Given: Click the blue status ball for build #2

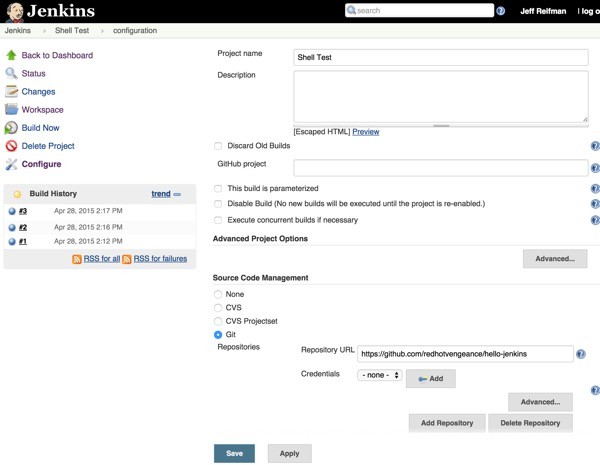Looking at the screenshot, I should pos(12,227).
